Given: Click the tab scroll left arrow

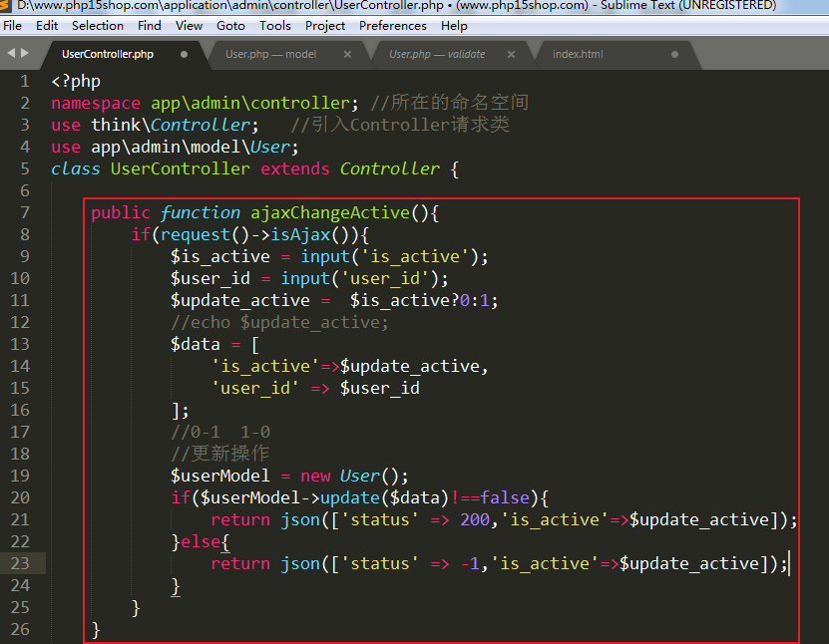Looking at the screenshot, I should tap(10, 54).
